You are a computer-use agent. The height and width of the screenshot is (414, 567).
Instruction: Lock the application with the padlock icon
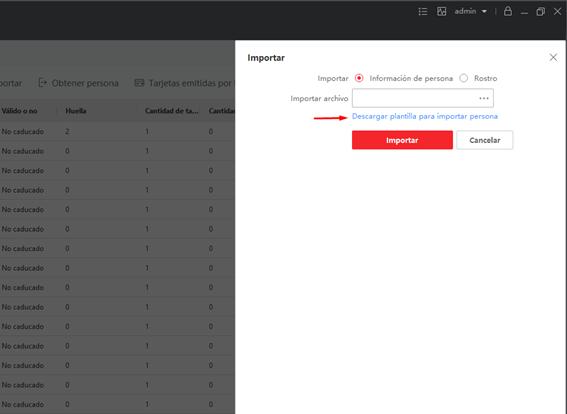coord(508,11)
